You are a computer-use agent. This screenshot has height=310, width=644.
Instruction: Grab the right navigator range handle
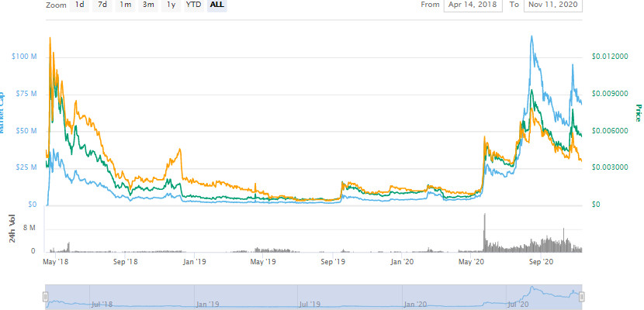coord(582,297)
